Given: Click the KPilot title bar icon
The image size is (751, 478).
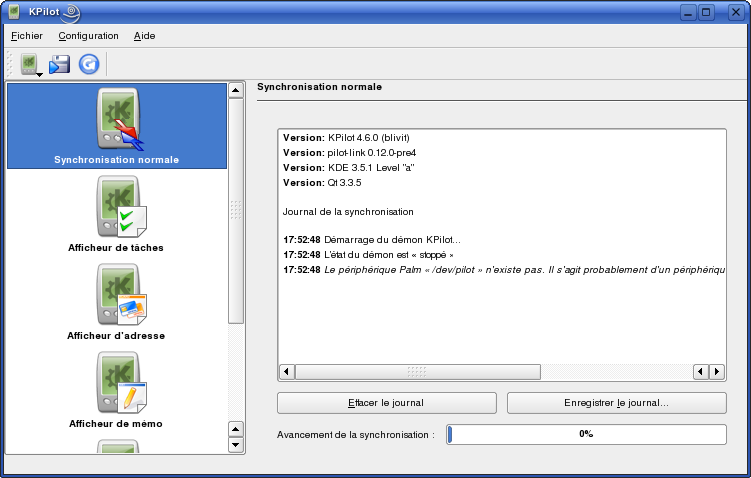Looking at the screenshot, I should [14, 11].
